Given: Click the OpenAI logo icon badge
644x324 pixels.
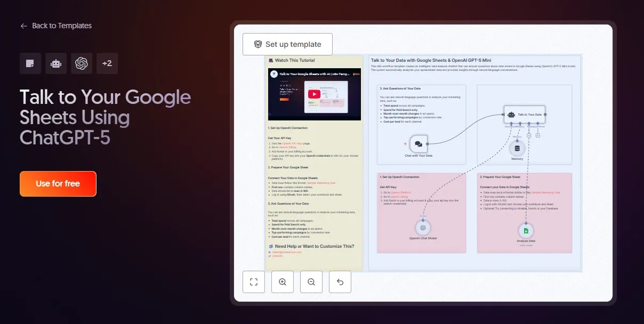Looking at the screenshot, I should [82, 63].
